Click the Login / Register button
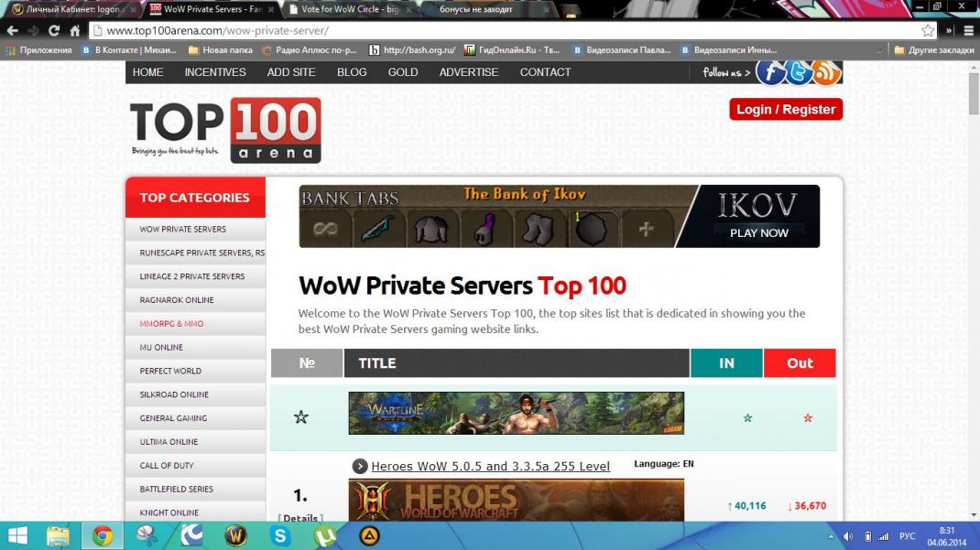This screenshot has width=980, height=550. tap(786, 109)
